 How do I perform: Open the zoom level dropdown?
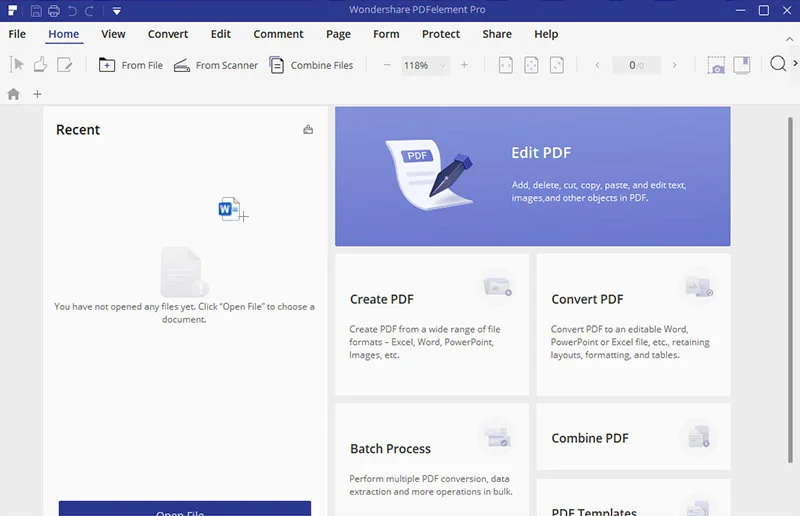tap(441, 65)
